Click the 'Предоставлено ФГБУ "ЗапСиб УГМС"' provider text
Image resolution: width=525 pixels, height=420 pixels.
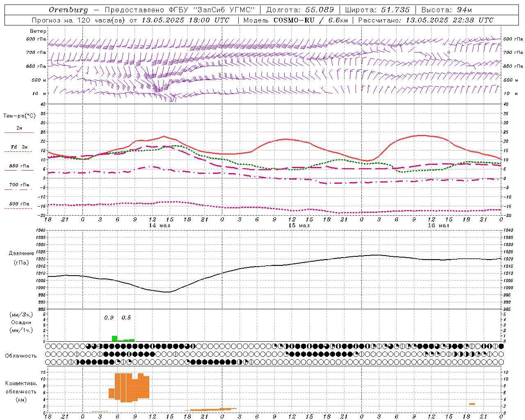[180, 10]
